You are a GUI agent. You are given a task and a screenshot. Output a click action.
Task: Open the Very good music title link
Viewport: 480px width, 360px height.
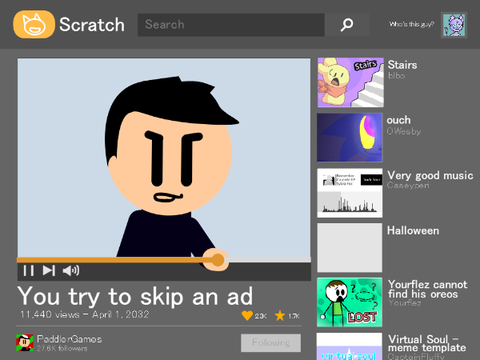(x=430, y=176)
